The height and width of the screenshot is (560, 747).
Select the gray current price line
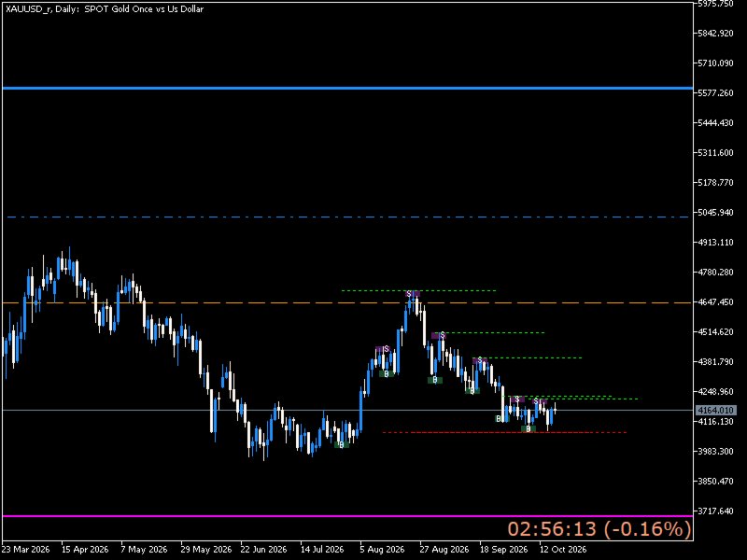click(347, 410)
